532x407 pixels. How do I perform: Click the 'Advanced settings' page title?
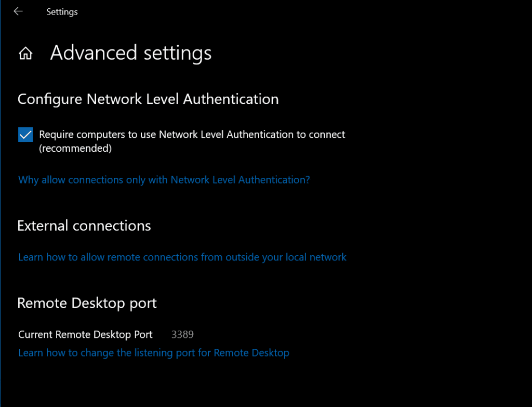[130, 54]
